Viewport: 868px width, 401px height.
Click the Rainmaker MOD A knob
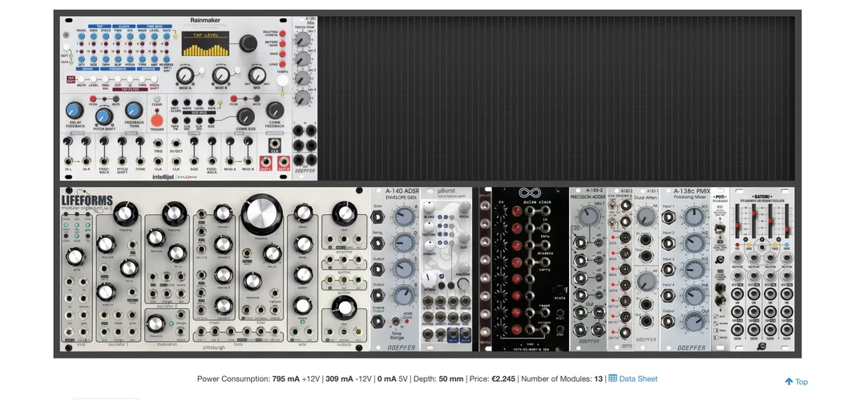coord(185,75)
